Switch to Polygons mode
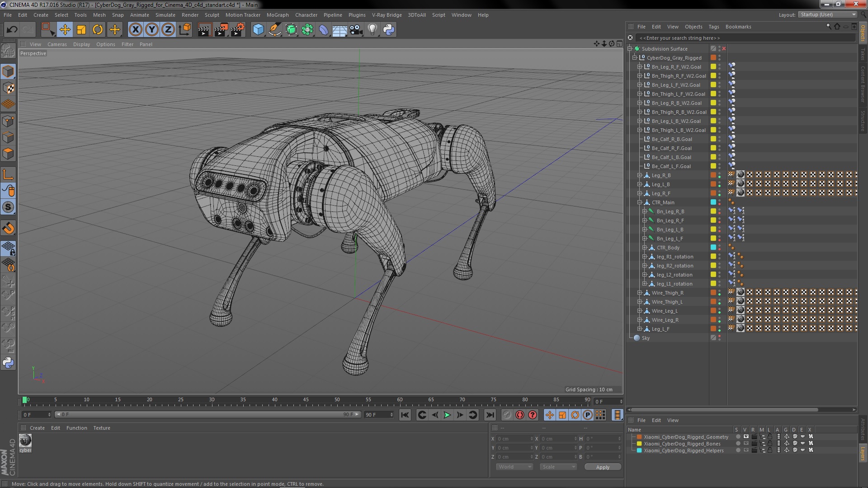The height and width of the screenshot is (488, 868). click(8, 154)
